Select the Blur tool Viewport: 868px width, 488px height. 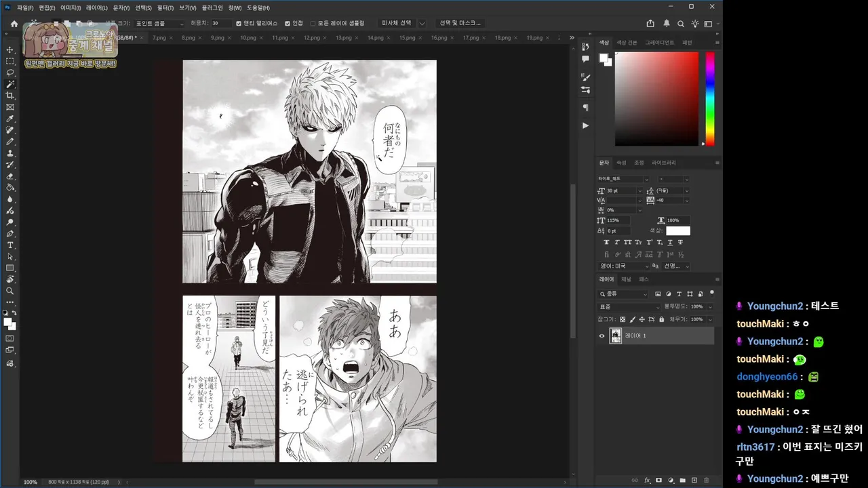click(x=10, y=199)
